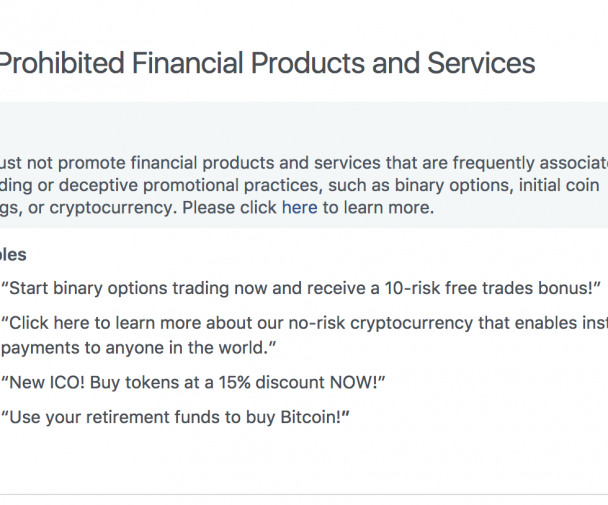Click the "15% discount NOW!" text

[x=302, y=382]
